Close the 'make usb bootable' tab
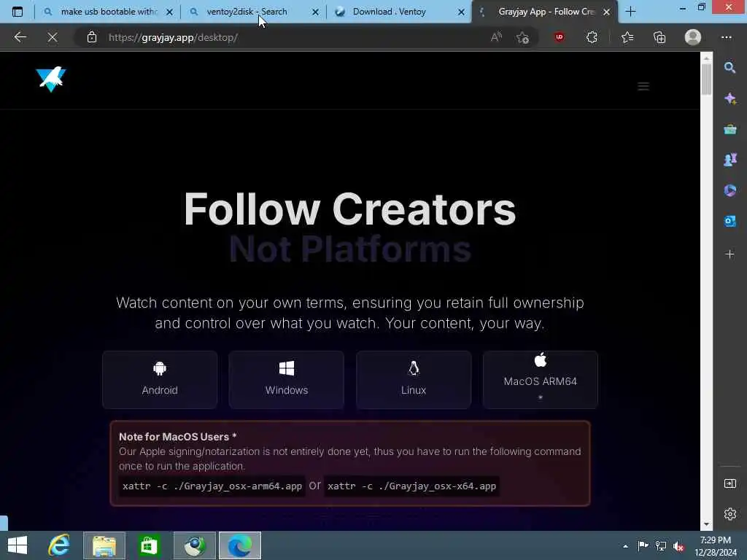 pos(169,12)
